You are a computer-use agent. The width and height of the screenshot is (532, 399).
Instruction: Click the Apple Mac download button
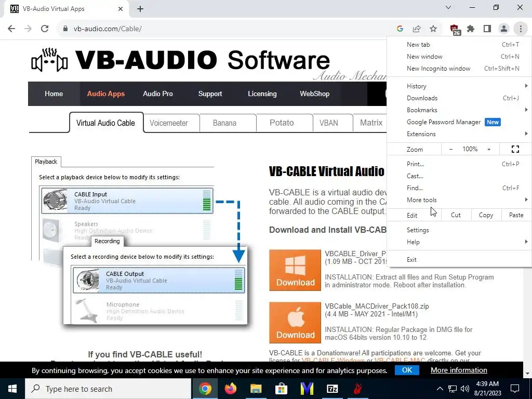(295, 323)
